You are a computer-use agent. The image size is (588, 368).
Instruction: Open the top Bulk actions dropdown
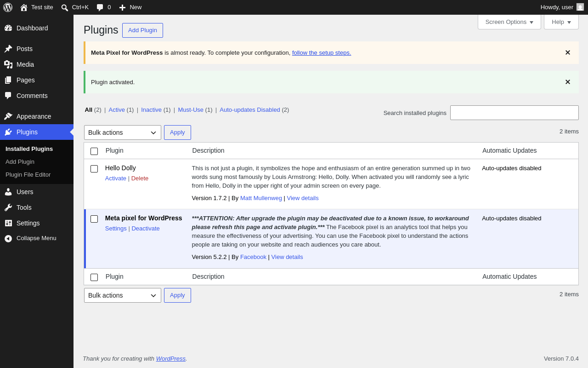[123, 132]
